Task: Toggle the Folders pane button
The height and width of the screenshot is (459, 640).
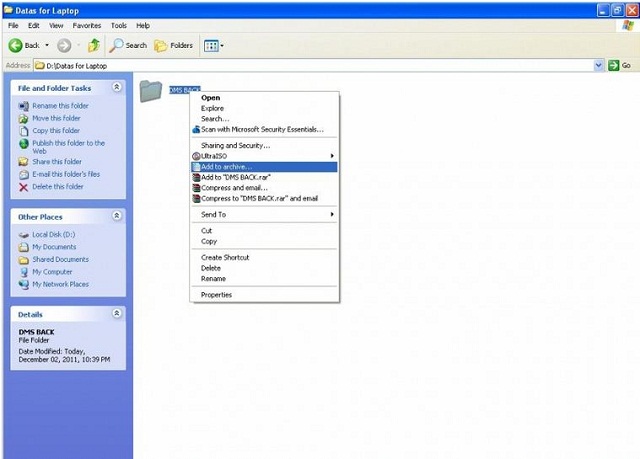Action: click(174, 45)
